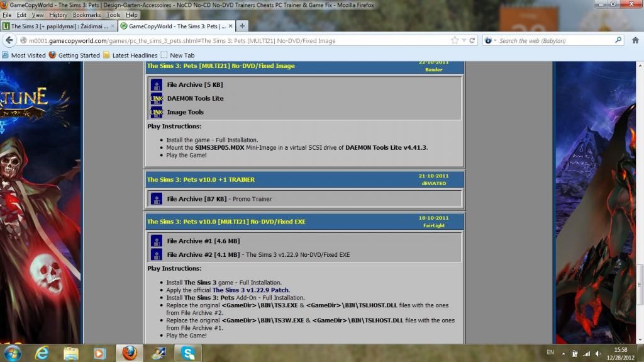Open Windows Explorer folder on the taskbar
The height and width of the screenshot is (362, 644).
point(71,353)
